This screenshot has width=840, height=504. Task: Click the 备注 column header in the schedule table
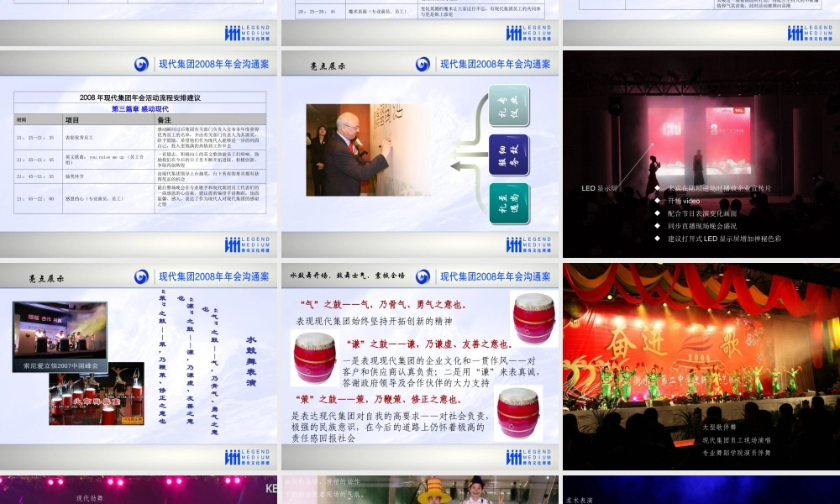click(x=164, y=120)
